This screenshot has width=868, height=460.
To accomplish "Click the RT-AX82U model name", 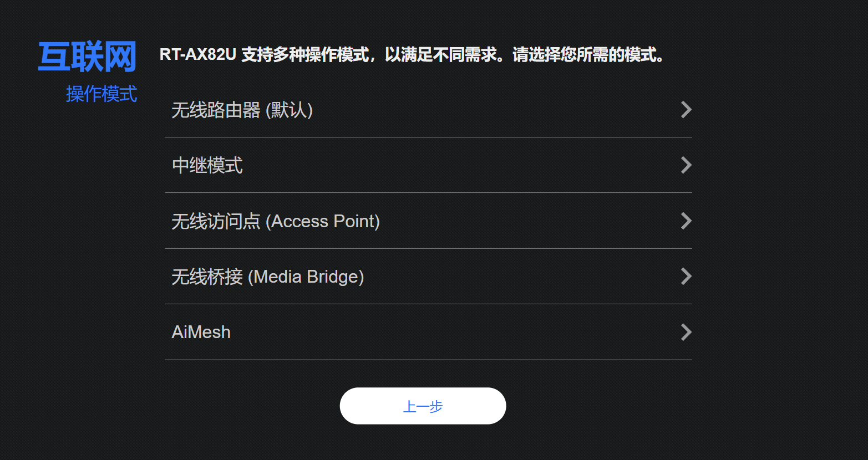I will [x=197, y=55].
